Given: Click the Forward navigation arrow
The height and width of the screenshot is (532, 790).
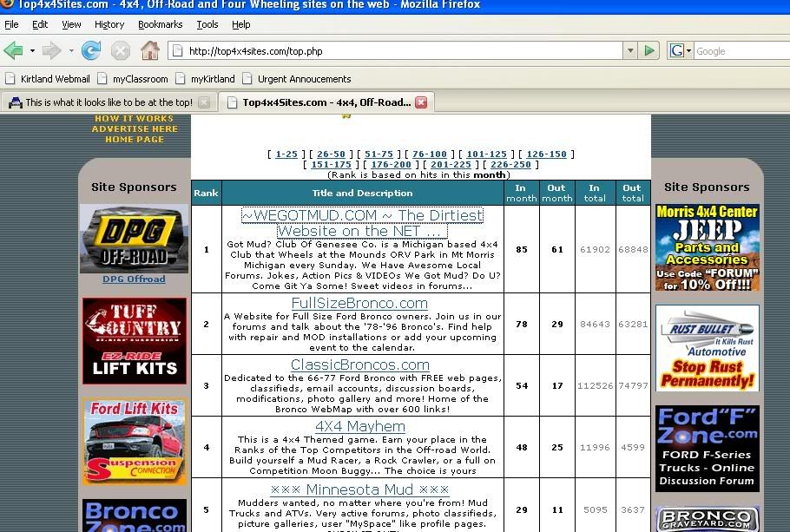Looking at the screenshot, I should pyautogui.click(x=51, y=50).
